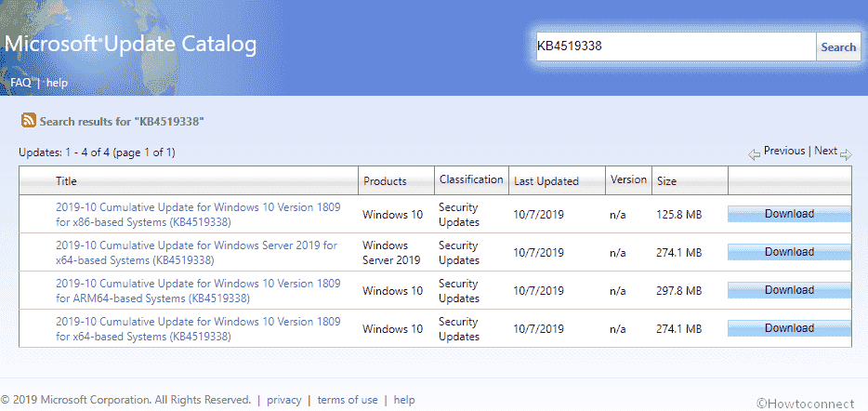Click the "125.8 MB" size cell
868x411 pixels.
pos(679,215)
